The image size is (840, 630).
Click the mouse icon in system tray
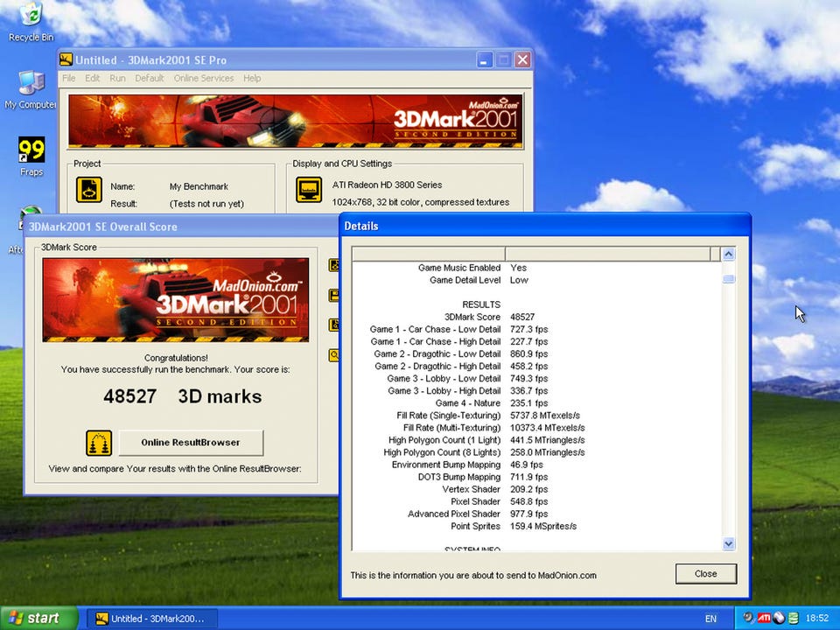click(x=778, y=619)
